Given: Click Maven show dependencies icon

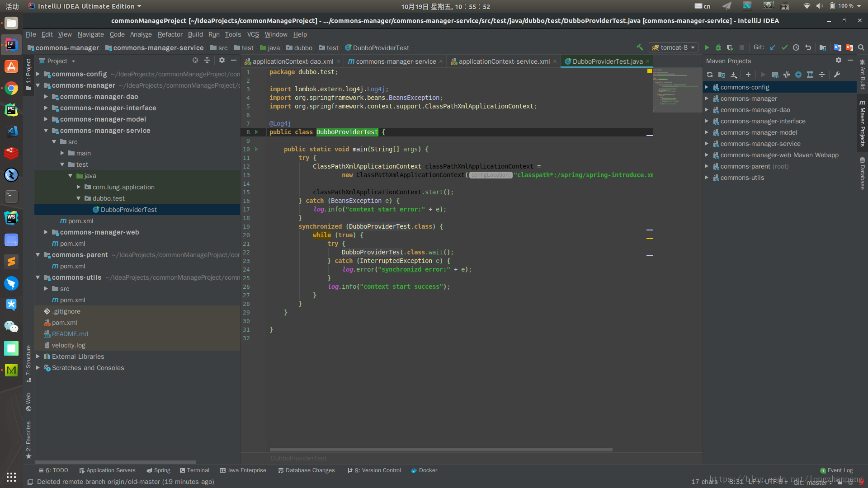Looking at the screenshot, I should pyautogui.click(x=810, y=75).
